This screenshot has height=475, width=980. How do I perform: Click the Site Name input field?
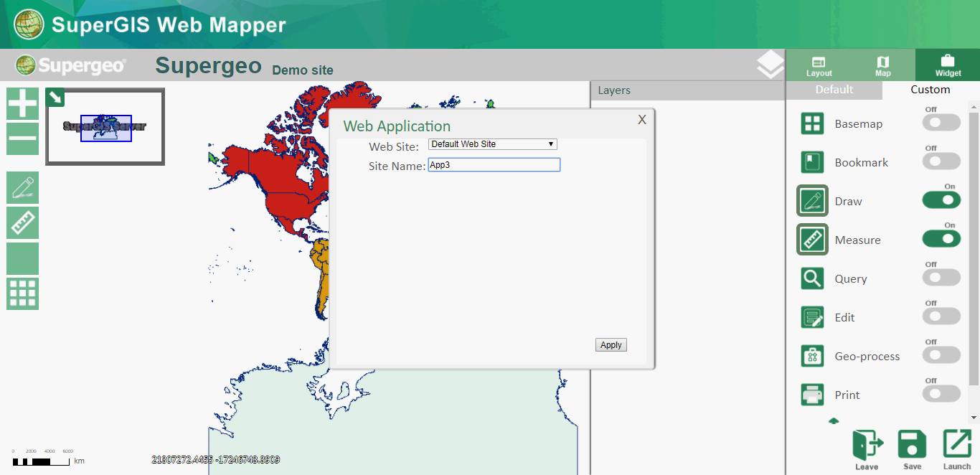pyautogui.click(x=494, y=165)
